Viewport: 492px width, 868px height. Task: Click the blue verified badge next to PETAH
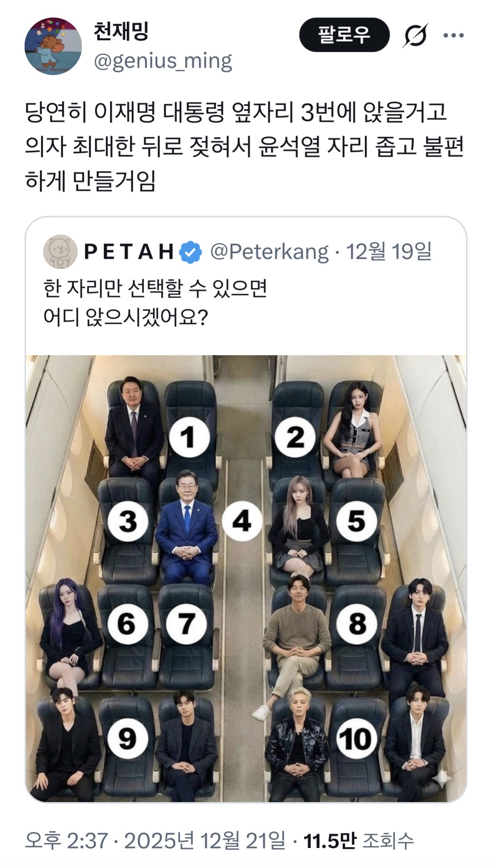(191, 252)
